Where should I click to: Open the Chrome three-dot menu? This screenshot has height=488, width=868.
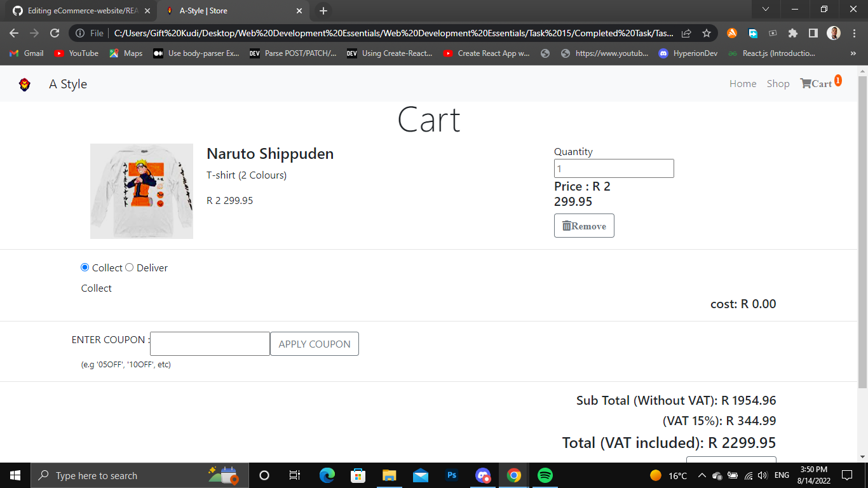pos(853,33)
